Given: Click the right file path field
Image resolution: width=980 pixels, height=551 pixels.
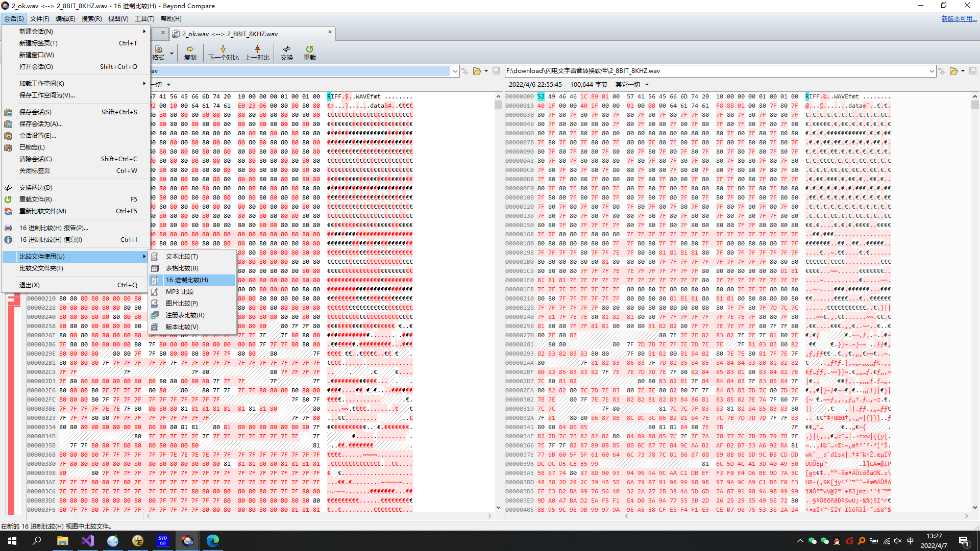Looking at the screenshot, I should (715, 71).
